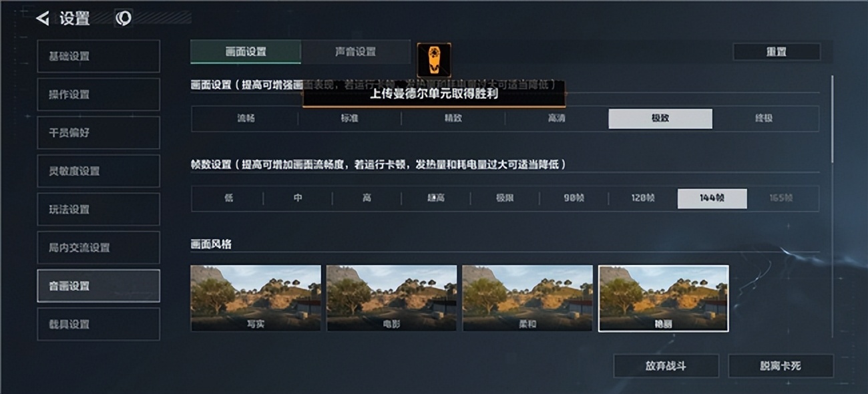The height and width of the screenshot is (394, 868).
Task: Click the vertical scrollbar on the right
Action: pos(832,119)
